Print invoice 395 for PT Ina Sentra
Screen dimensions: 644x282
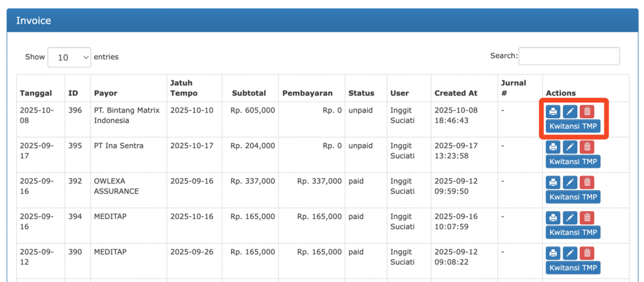pos(553,147)
